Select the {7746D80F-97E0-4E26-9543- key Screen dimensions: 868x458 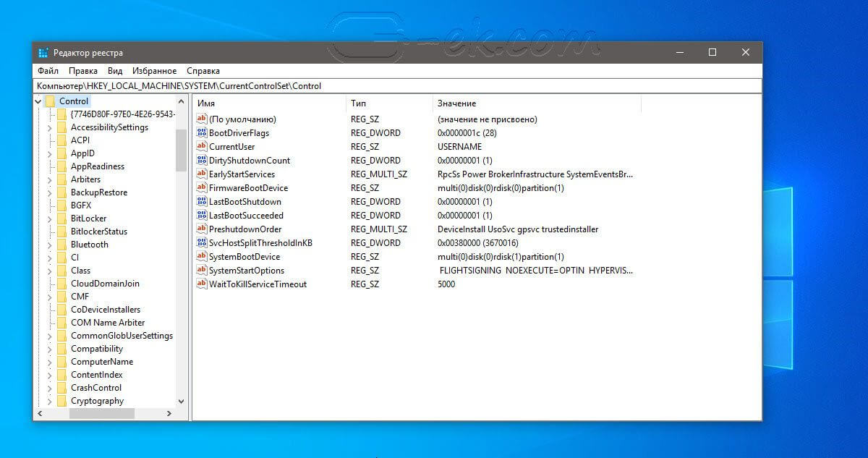[122, 114]
